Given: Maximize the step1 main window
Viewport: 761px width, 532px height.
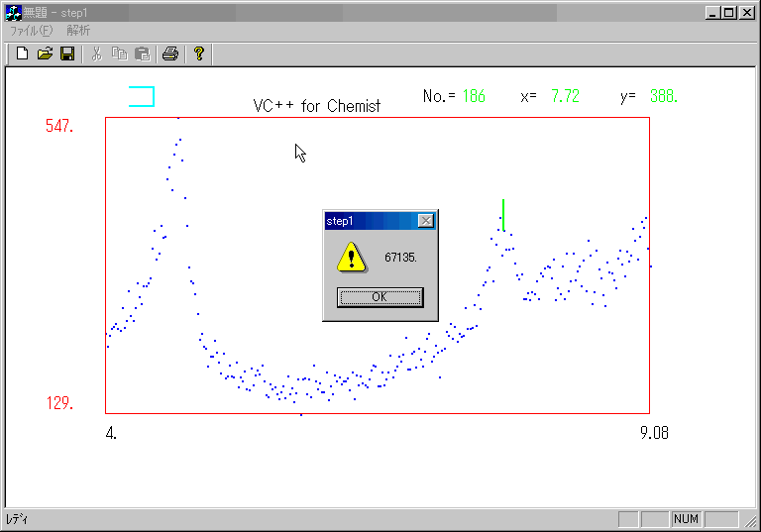Looking at the screenshot, I should tap(729, 13).
